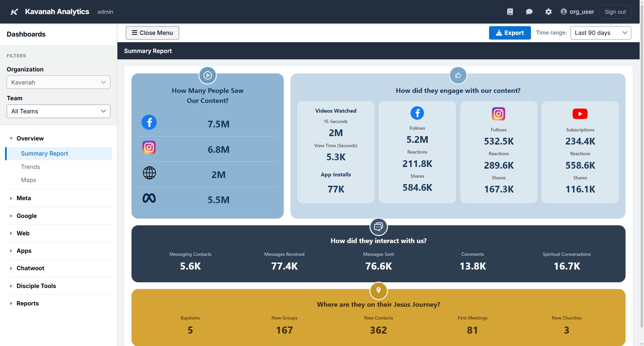Click the Facebook Follows value 5.2M

(417, 139)
